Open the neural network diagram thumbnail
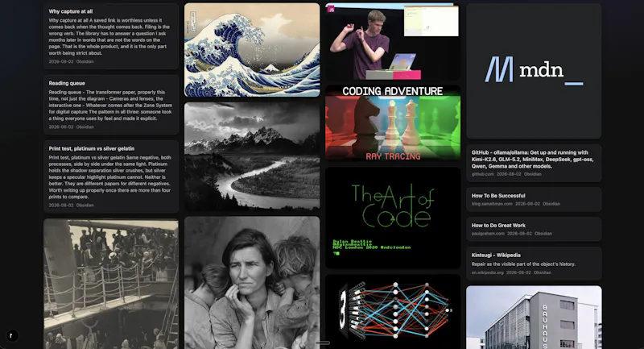 (393, 311)
